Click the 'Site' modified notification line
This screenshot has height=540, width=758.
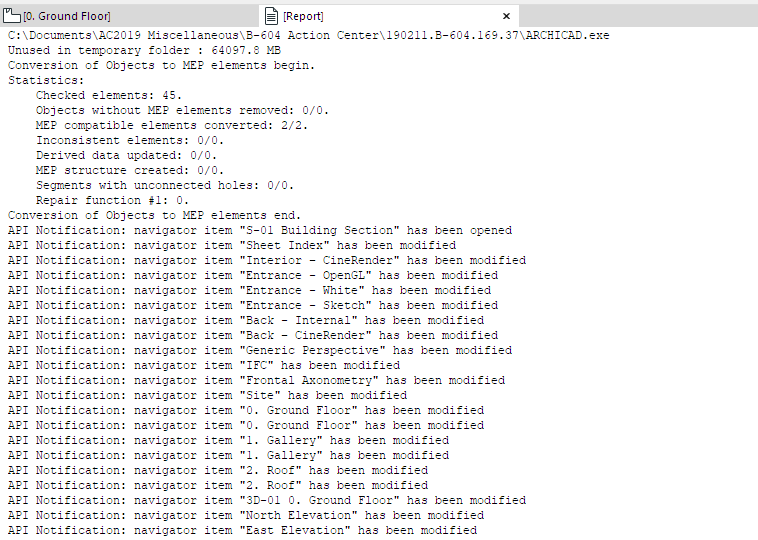point(207,395)
